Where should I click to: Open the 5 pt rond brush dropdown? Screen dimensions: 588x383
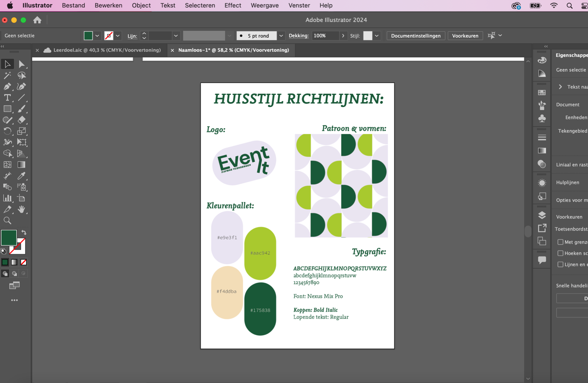point(281,36)
